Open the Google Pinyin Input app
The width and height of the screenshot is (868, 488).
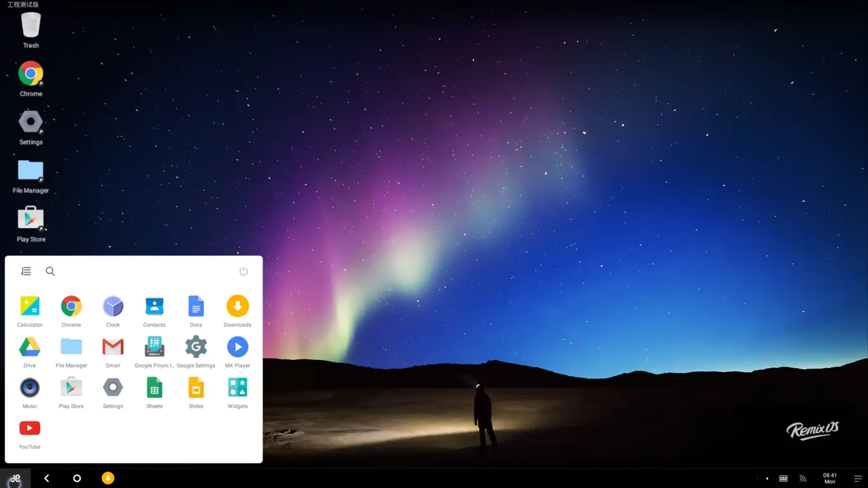(x=154, y=352)
